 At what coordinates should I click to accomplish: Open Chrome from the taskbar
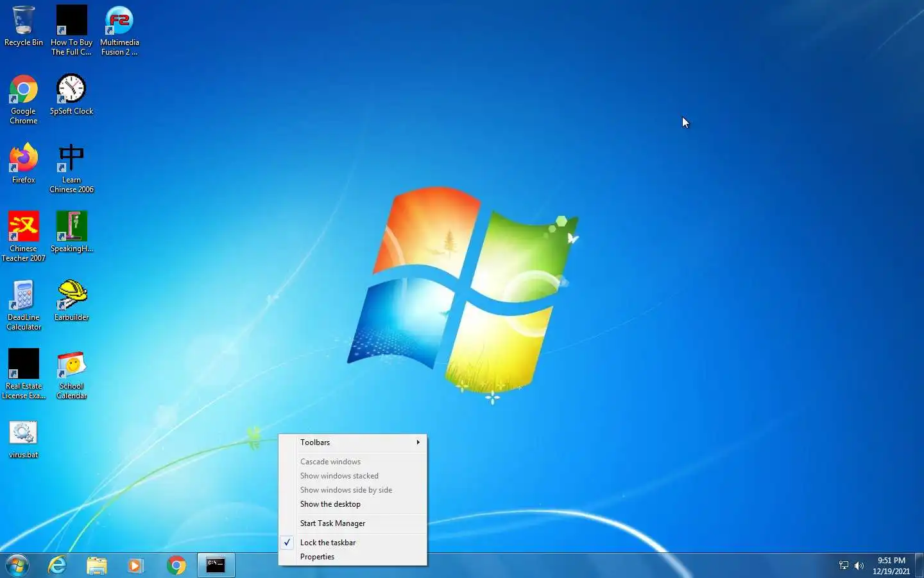pos(176,565)
